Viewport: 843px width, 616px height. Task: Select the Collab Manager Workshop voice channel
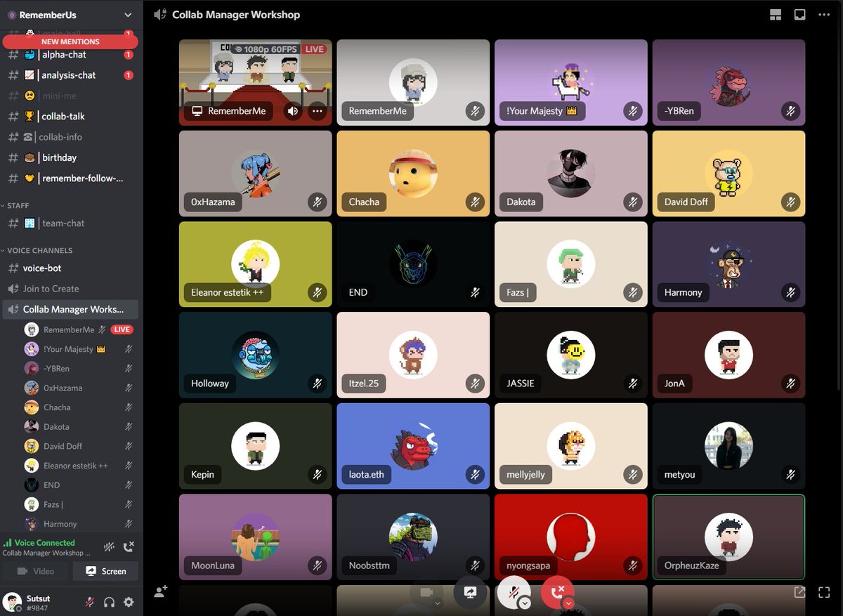pyautogui.click(x=70, y=309)
